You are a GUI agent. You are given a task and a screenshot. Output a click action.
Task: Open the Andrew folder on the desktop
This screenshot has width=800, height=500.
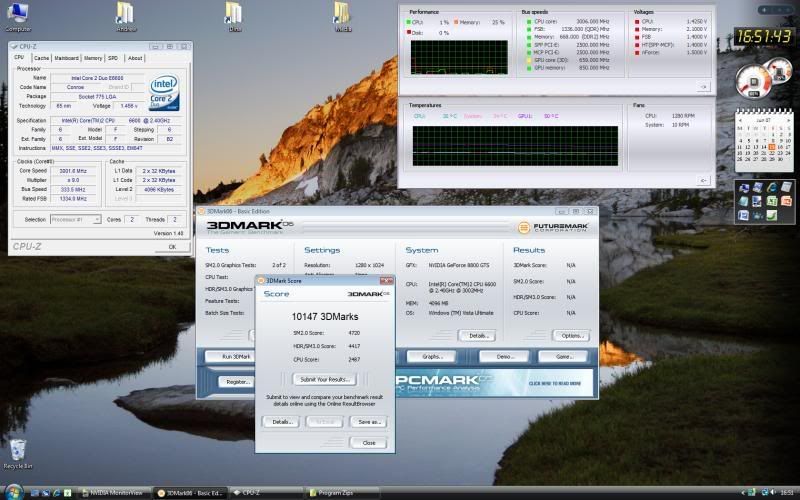pyautogui.click(x=126, y=15)
